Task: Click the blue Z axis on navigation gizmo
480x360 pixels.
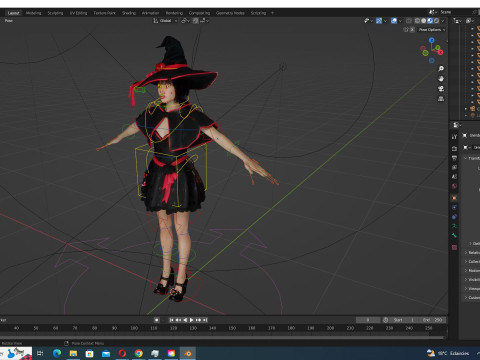Action: [x=432, y=40]
